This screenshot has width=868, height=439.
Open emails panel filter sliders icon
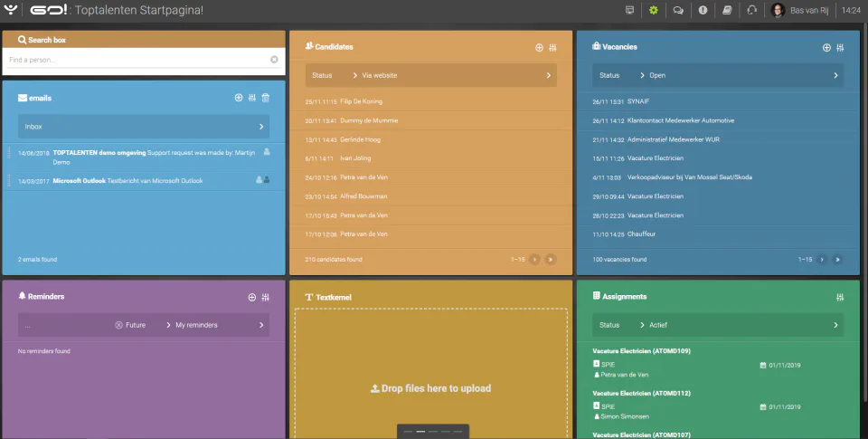[252, 98]
